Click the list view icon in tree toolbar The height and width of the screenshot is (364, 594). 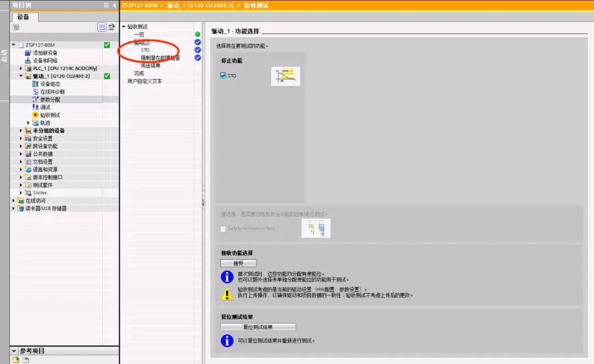pyautogui.click(x=102, y=27)
